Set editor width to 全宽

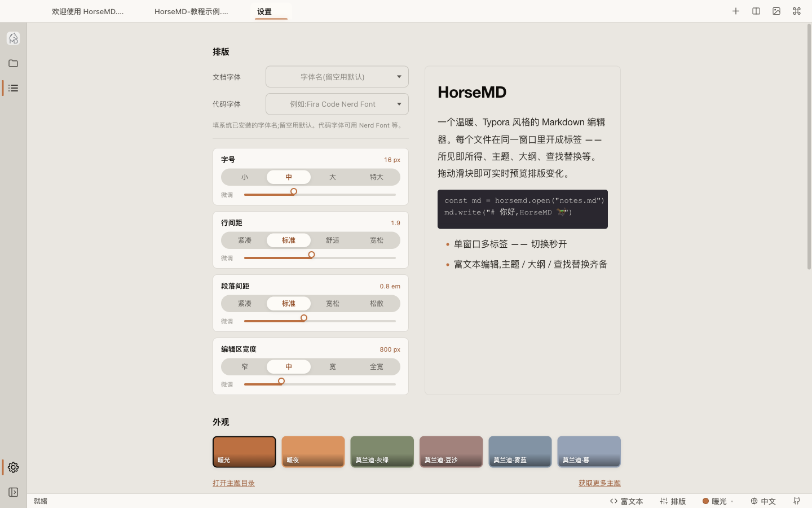(377, 367)
